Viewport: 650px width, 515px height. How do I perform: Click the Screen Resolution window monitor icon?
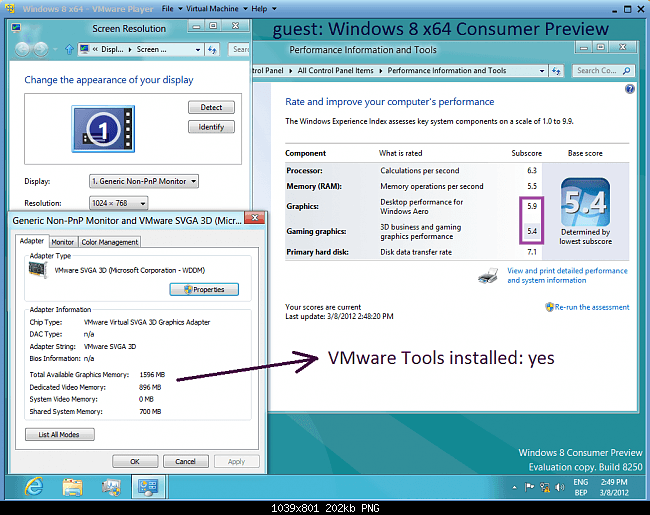16,28
